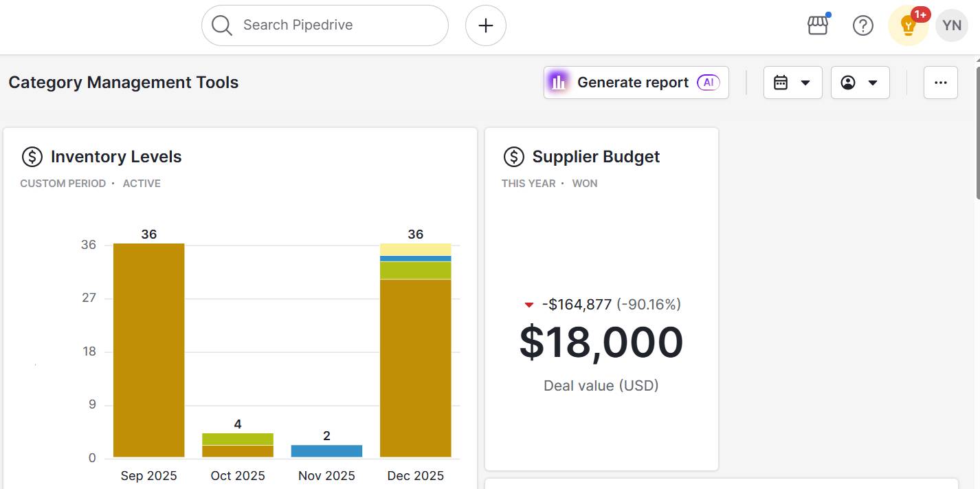Viewport: 980px width, 489px height.
Task: Click the THIS YEAR filter label
Action: [x=528, y=183]
